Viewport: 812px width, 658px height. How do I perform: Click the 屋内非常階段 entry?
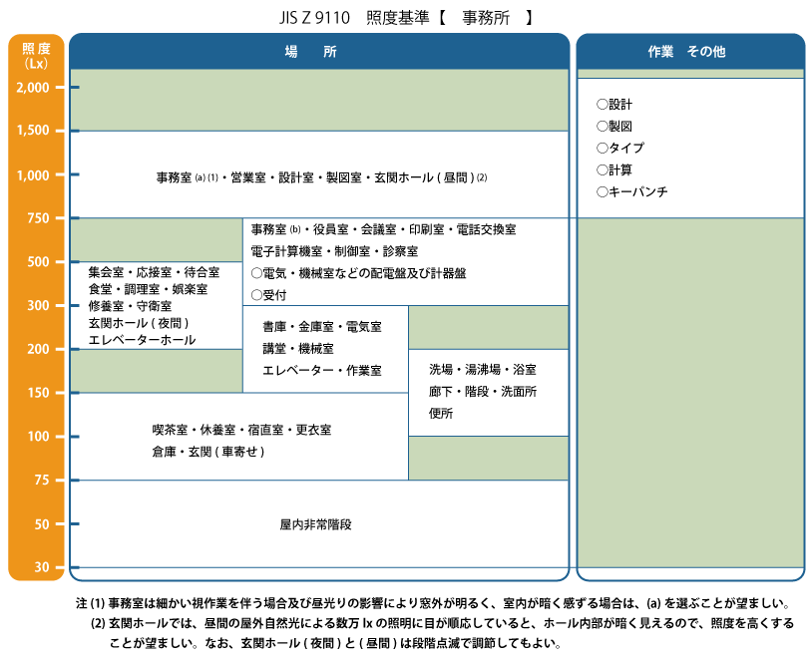tap(315, 524)
